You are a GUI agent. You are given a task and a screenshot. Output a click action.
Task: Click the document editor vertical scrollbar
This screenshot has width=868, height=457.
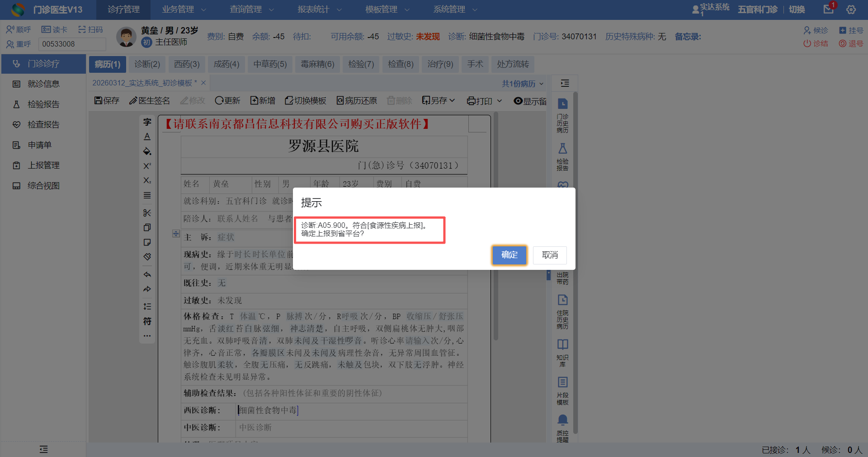[x=496, y=226]
